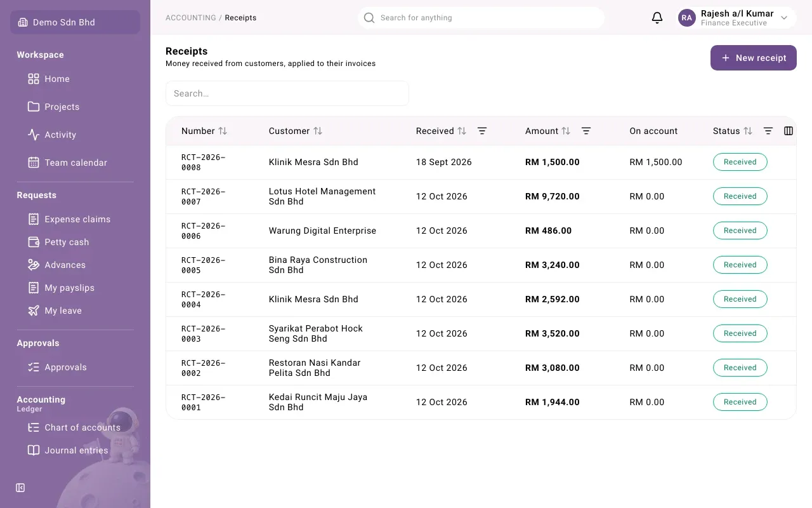
Task: Open the notifications bell
Action: coord(657,18)
